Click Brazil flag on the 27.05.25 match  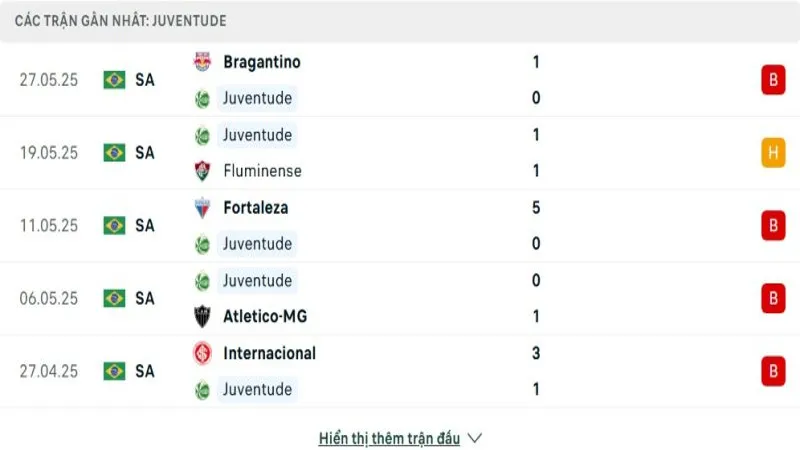(114, 80)
